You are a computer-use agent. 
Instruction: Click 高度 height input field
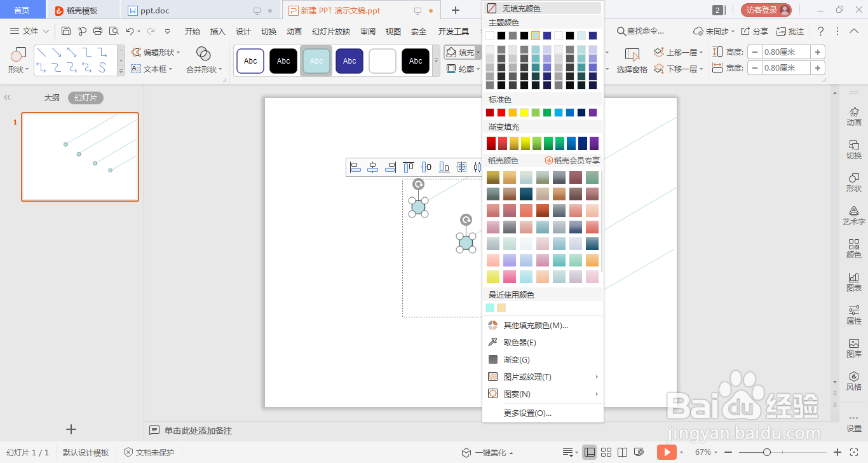tap(786, 52)
